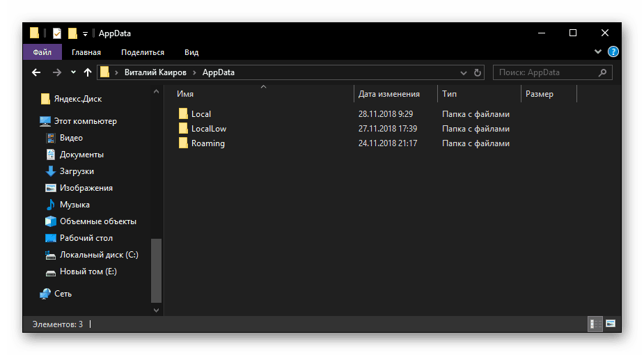The height and width of the screenshot is (355, 644).
Task: Click the search magnifier icon
Action: (x=603, y=72)
